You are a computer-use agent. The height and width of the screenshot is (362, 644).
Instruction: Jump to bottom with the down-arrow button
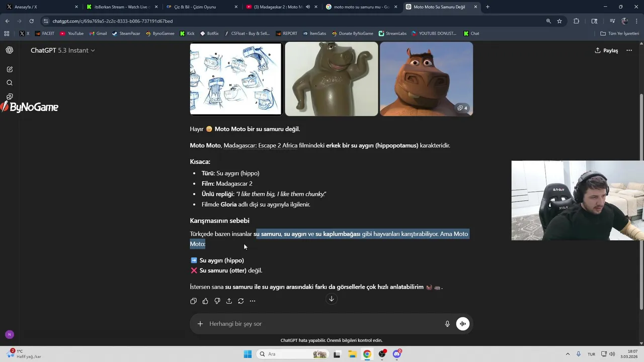tap(331, 299)
